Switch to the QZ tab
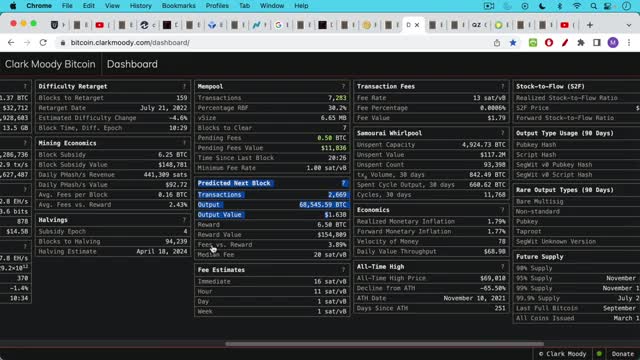640x360 pixels. pos(476,25)
